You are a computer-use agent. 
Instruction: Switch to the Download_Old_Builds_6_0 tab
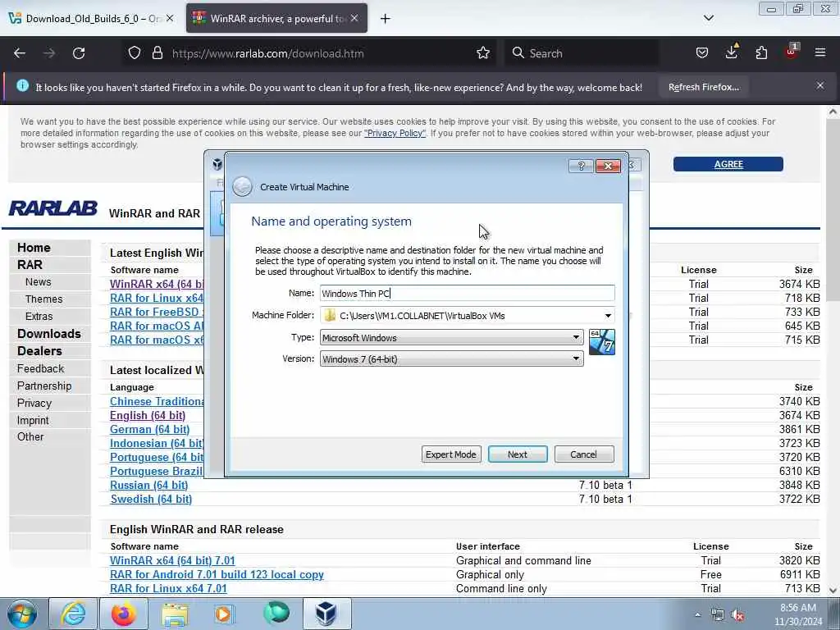click(91, 18)
